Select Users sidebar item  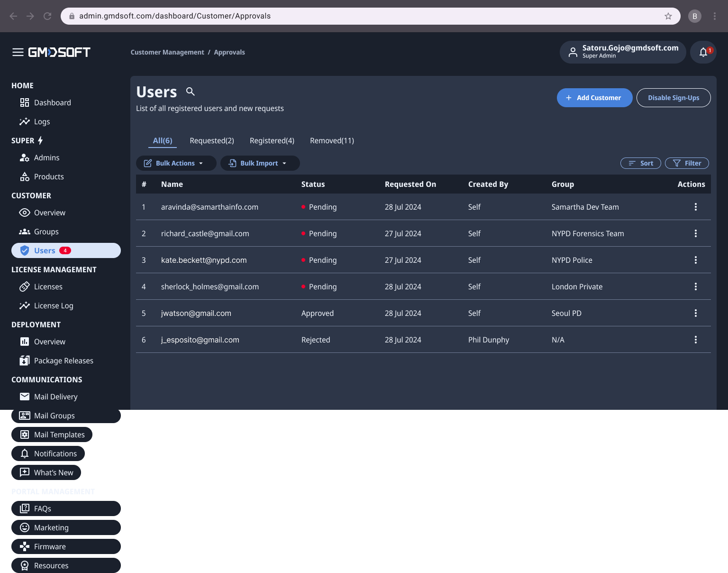point(66,250)
